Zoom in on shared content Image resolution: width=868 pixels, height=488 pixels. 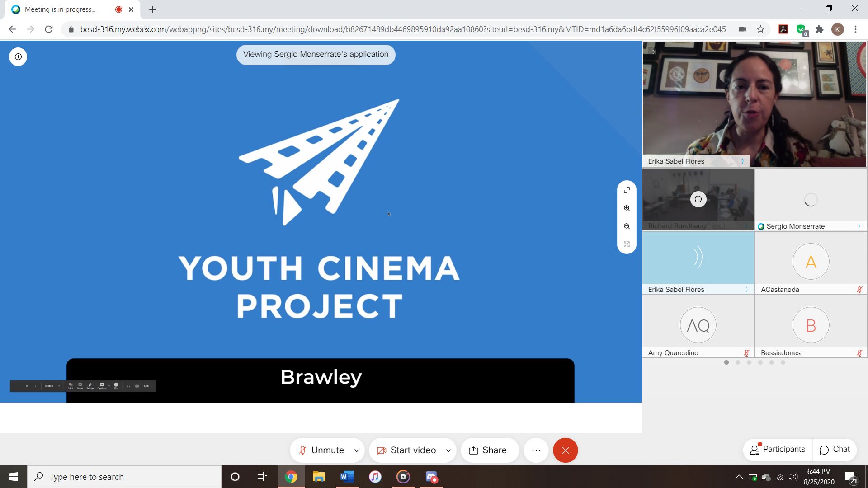(x=627, y=208)
